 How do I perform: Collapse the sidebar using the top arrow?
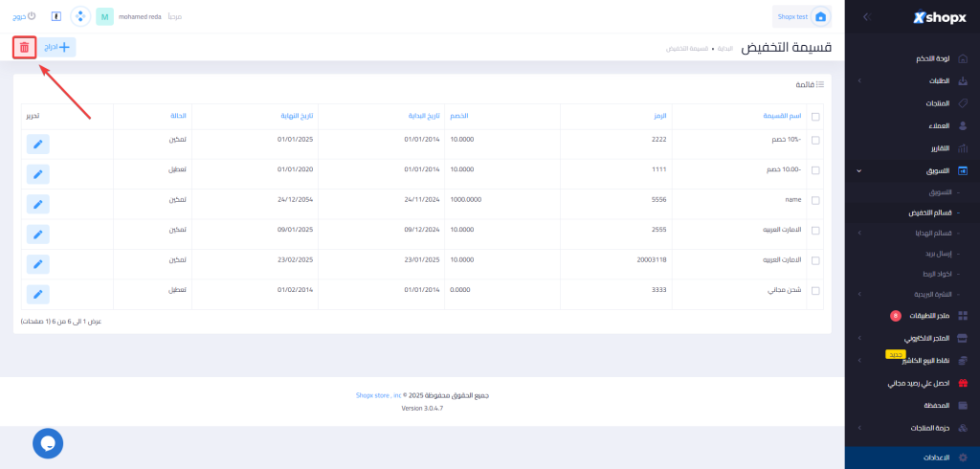(x=866, y=17)
